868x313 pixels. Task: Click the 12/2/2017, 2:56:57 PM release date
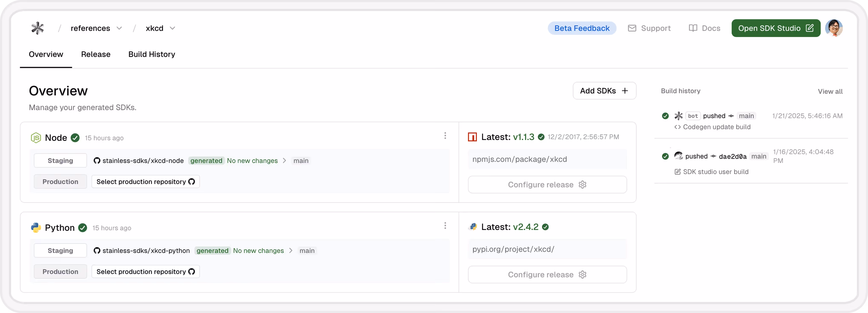583,137
